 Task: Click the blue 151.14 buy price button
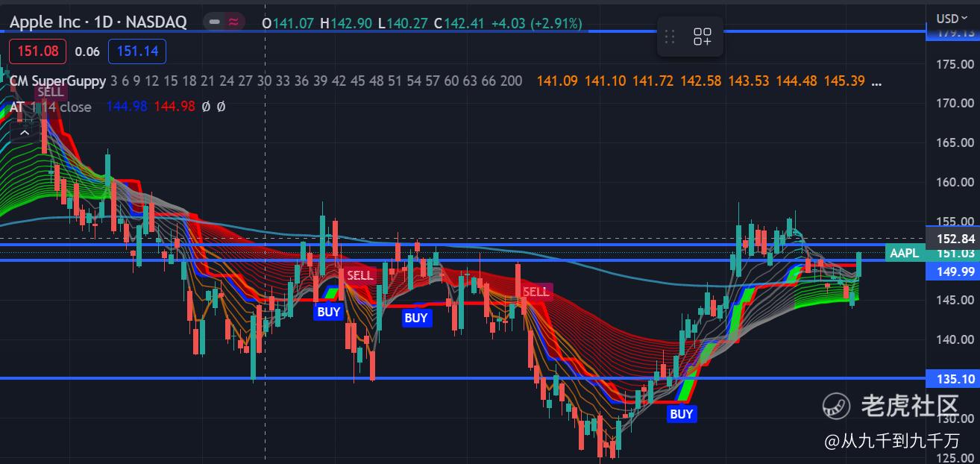point(137,51)
